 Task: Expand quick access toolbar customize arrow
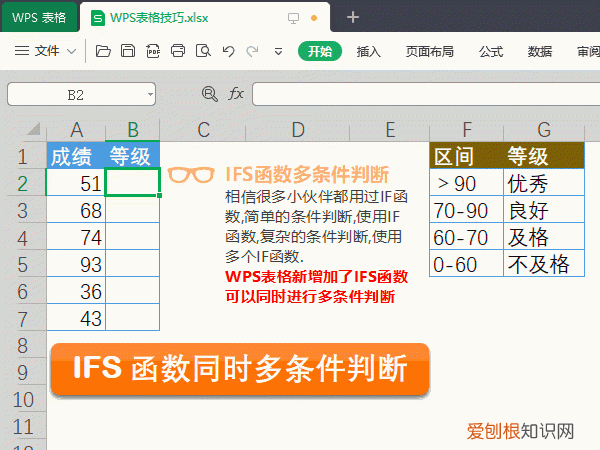[x=279, y=51]
